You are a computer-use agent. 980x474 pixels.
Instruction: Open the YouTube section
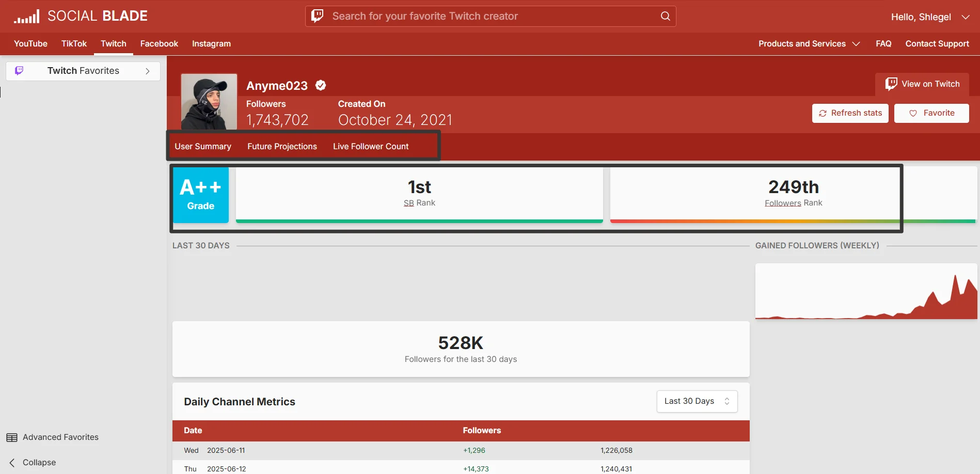pos(30,43)
